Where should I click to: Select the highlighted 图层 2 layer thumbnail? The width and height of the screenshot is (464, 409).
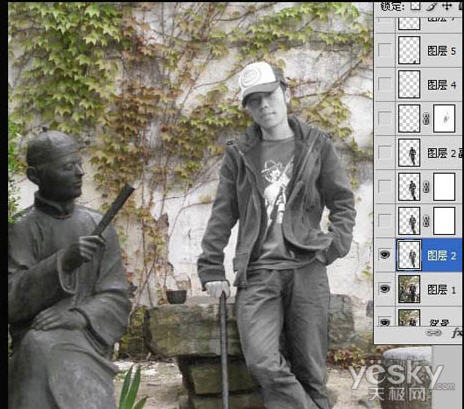409,255
